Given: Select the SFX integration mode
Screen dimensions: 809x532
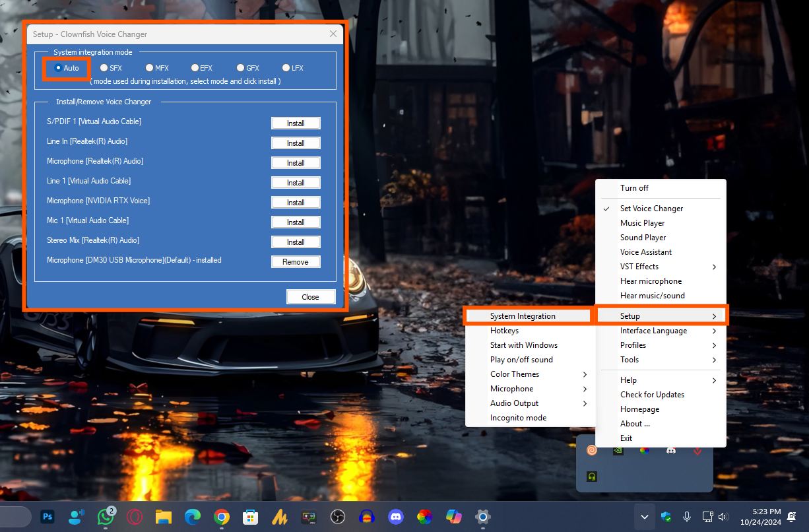Looking at the screenshot, I should click(104, 68).
